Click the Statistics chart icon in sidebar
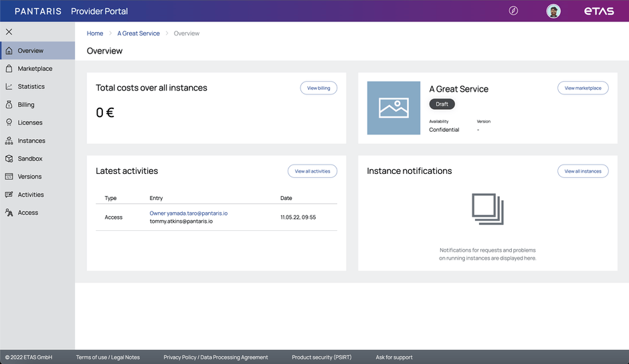 pos(9,86)
